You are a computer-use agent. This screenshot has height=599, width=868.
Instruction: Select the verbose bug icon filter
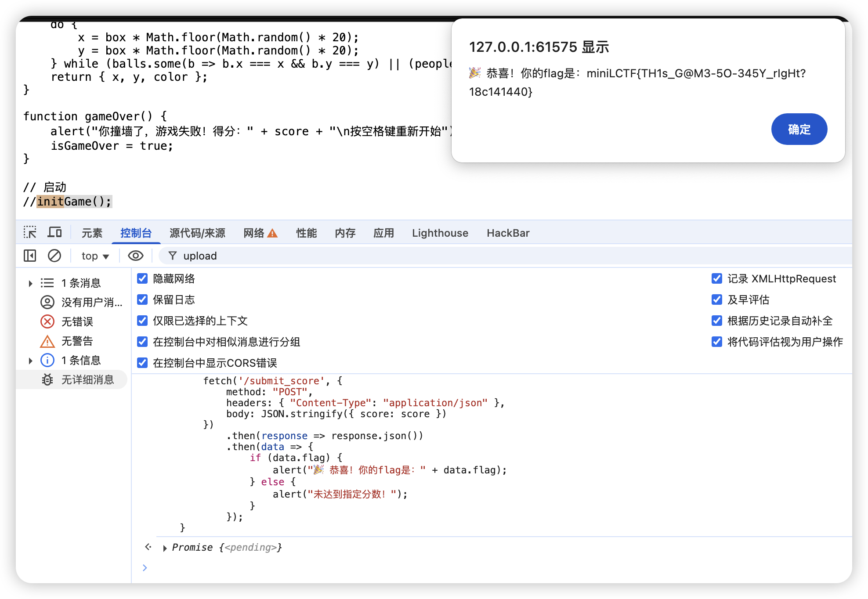[47, 379]
